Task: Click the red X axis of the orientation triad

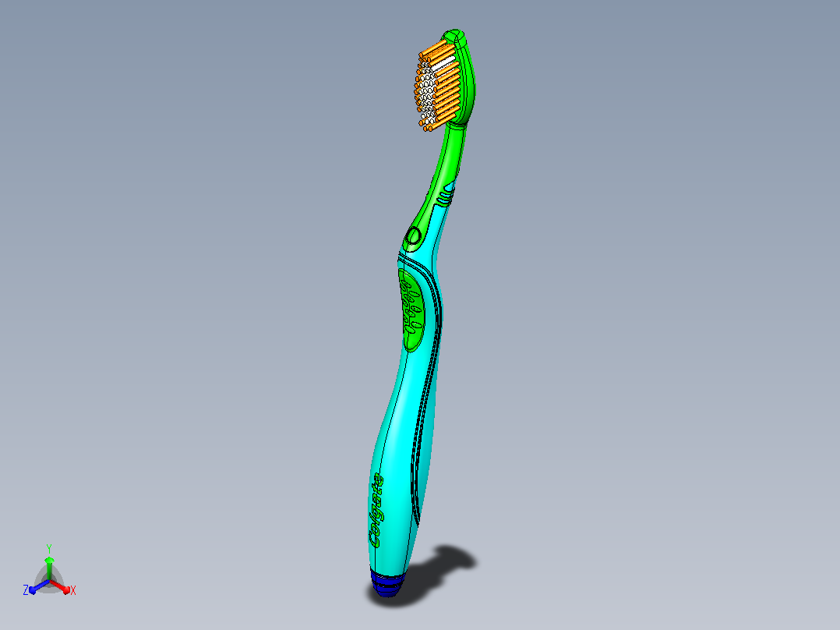Action: coord(61,586)
